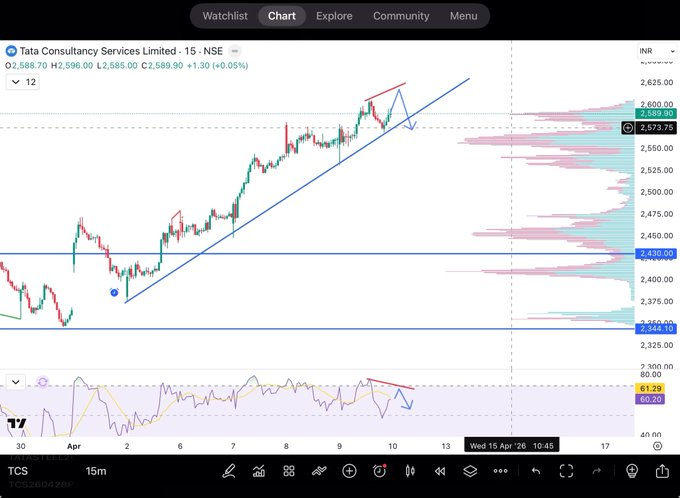The width and height of the screenshot is (680, 498).
Task: Switch to the Chart tab
Action: 282,16
